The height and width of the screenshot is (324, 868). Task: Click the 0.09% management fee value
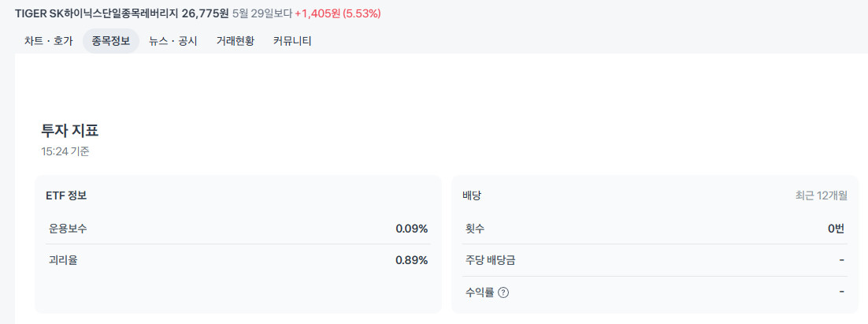point(412,228)
